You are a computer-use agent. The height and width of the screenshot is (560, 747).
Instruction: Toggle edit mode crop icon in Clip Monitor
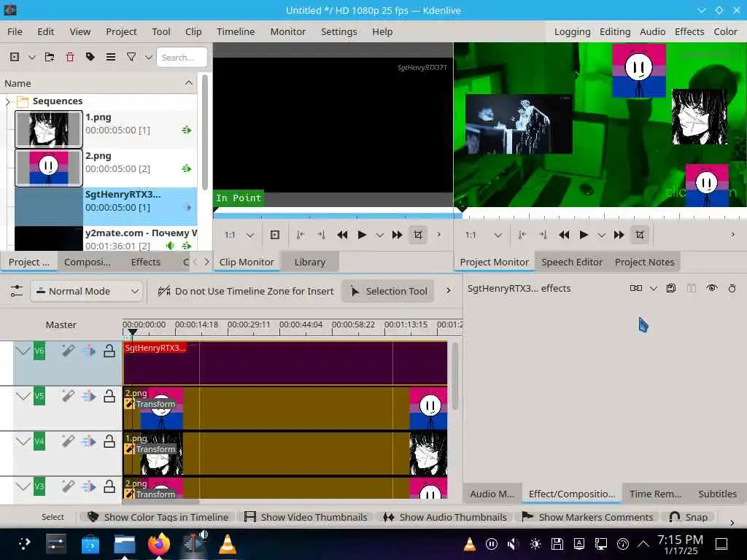point(418,235)
